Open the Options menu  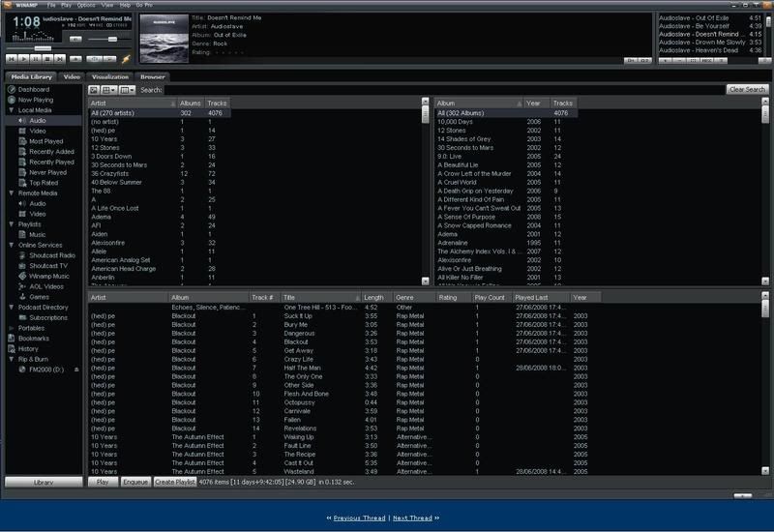coord(86,5)
